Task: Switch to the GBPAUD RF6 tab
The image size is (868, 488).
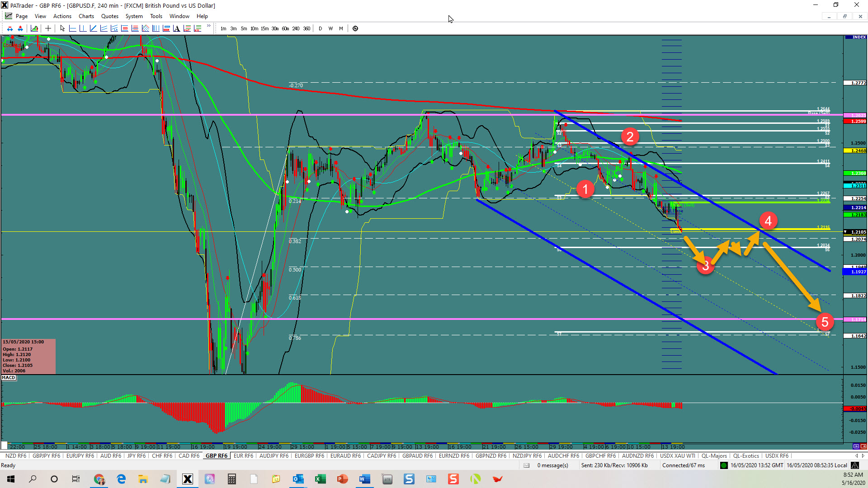Action: pos(417,456)
